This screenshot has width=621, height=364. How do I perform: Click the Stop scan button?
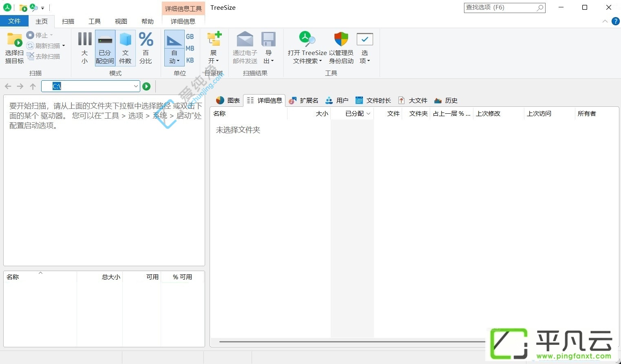40,35
